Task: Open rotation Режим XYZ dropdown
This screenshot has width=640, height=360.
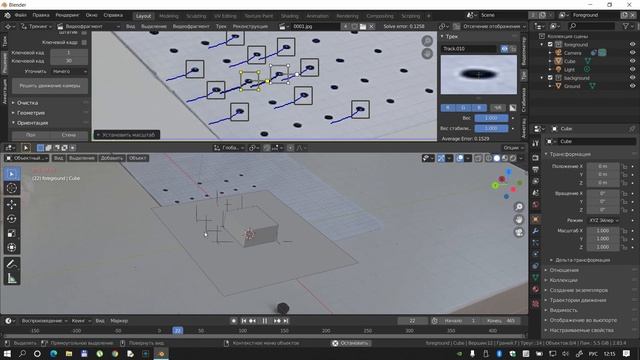Action: (603, 220)
